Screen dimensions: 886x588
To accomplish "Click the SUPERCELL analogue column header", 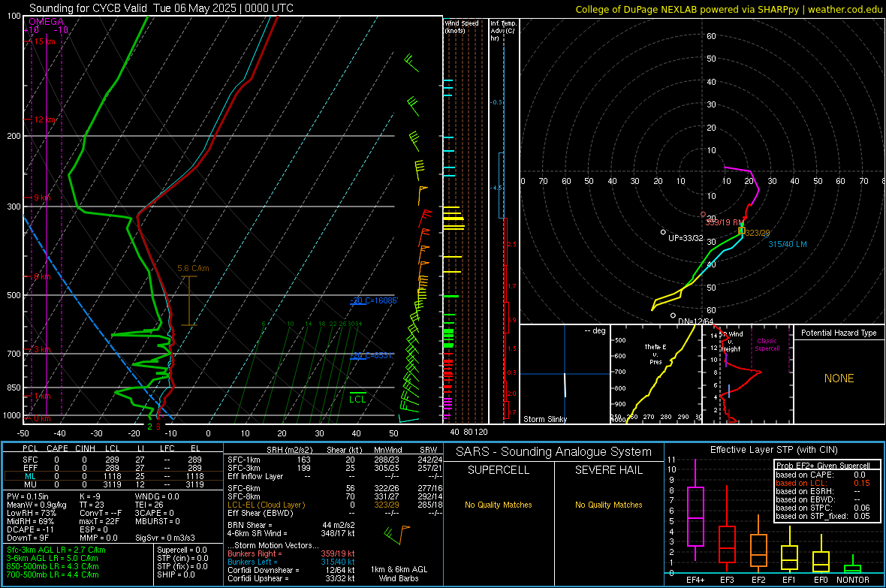I will 499,470.
